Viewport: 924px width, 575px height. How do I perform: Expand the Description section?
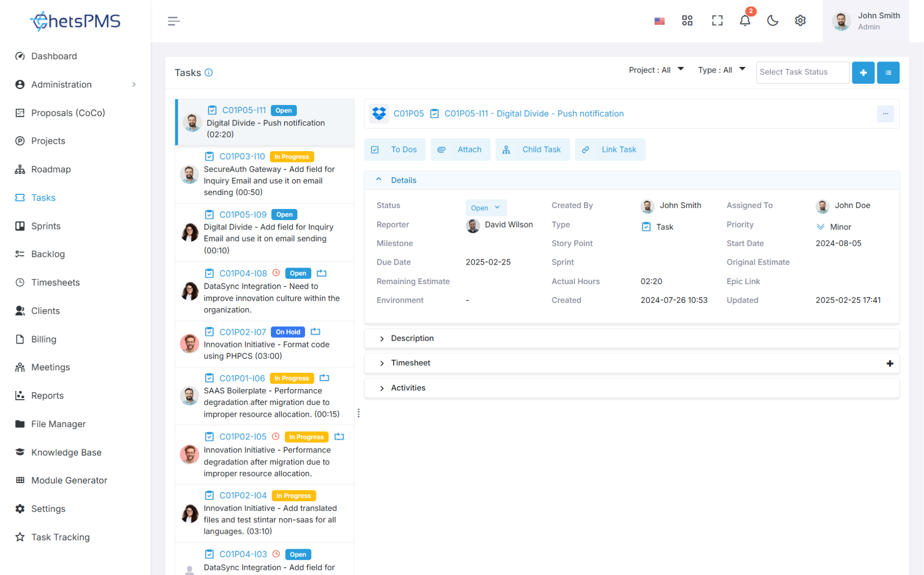coord(412,338)
